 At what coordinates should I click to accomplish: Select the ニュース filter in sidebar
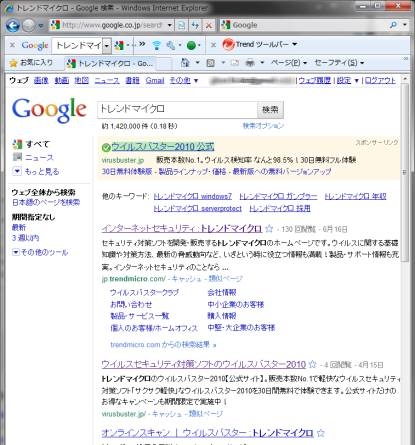coord(33,157)
